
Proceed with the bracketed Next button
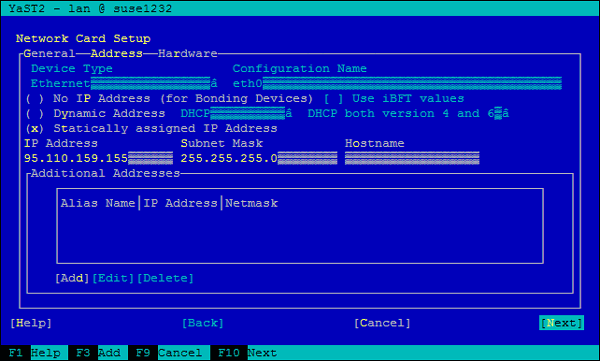(562, 323)
